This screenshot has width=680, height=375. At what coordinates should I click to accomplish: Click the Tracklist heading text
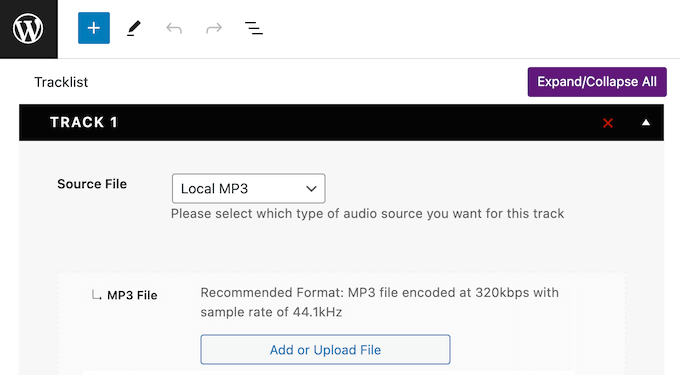(61, 82)
